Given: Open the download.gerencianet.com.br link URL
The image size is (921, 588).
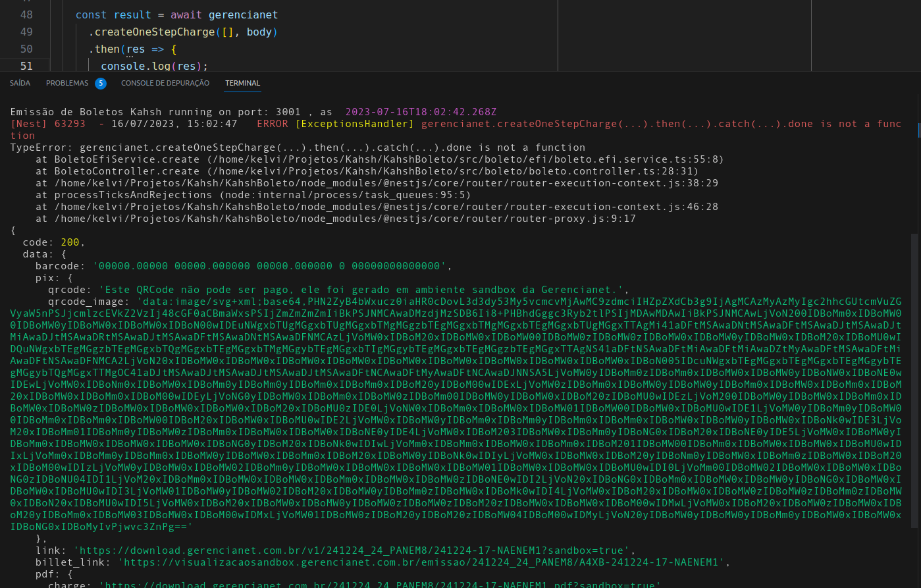Looking at the screenshot, I should pyautogui.click(x=353, y=550).
